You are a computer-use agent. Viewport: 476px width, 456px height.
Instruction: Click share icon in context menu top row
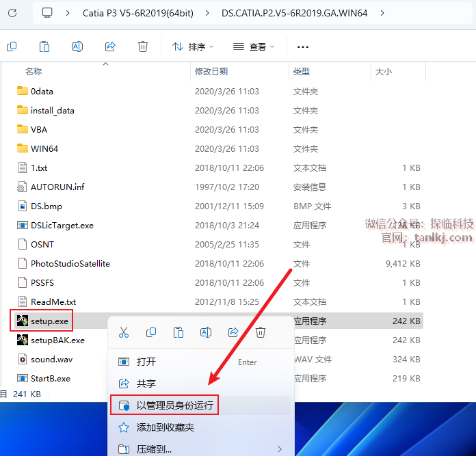233,332
